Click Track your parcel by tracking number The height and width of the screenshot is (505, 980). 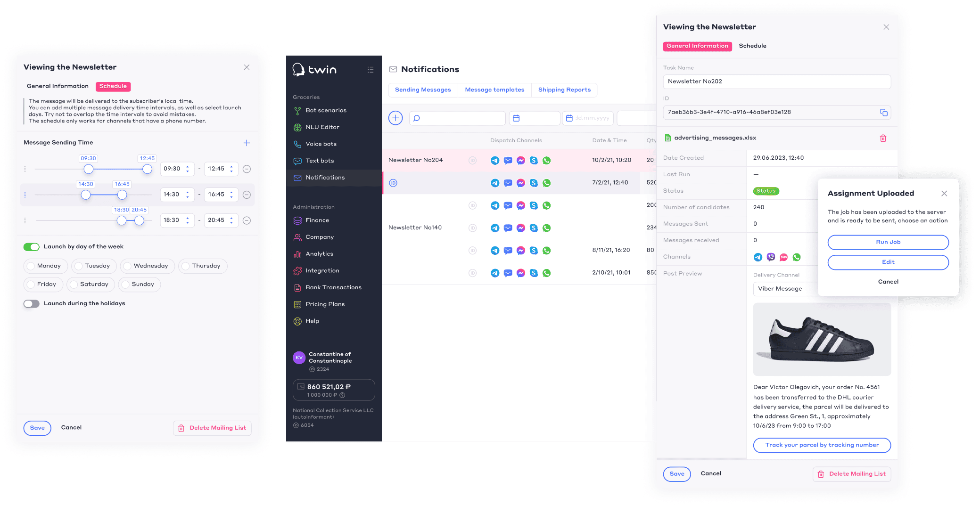(x=822, y=445)
